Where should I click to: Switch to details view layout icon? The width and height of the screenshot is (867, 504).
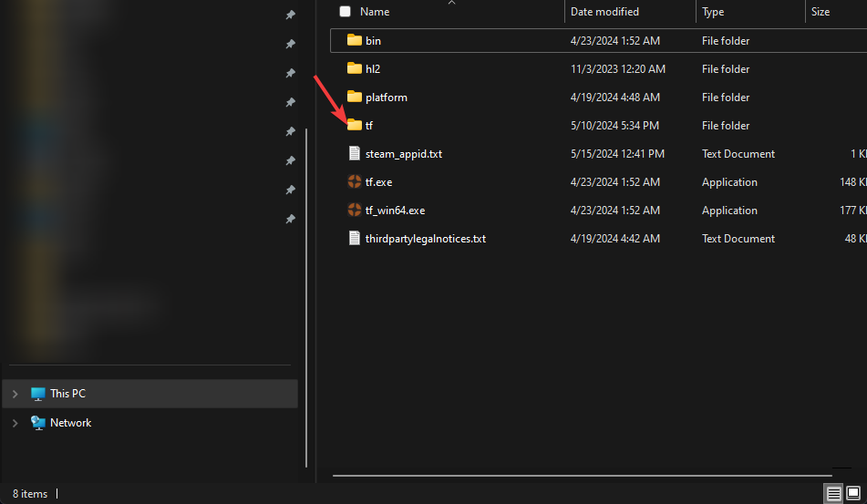click(833, 493)
